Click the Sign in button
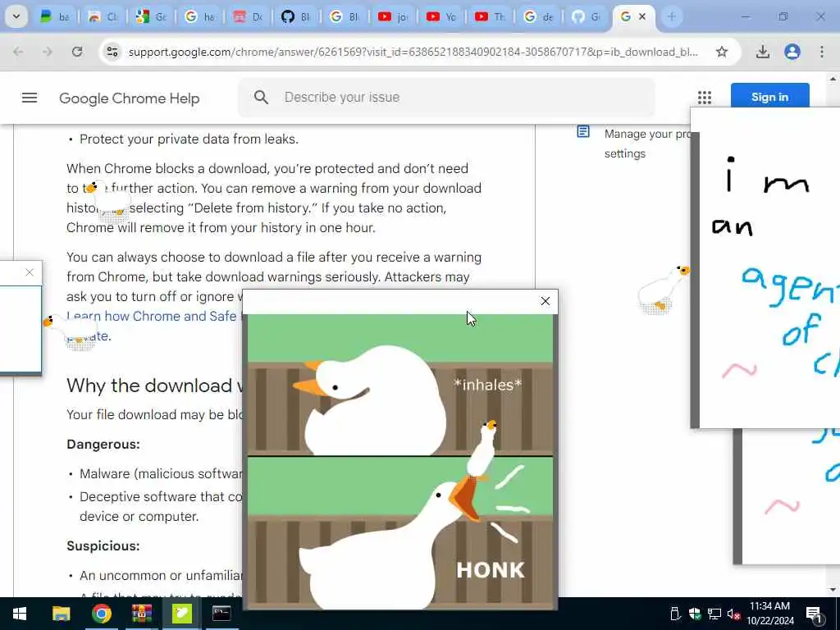This screenshot has width=840, height=630. coord(769,97)
